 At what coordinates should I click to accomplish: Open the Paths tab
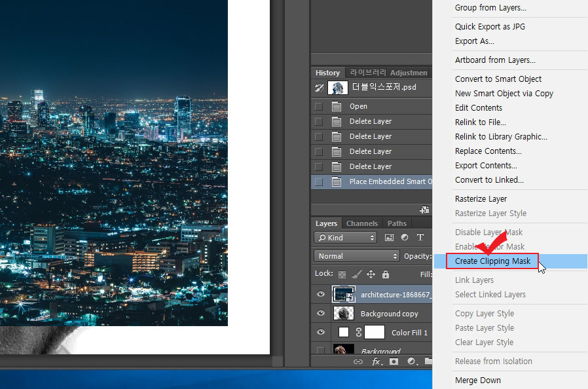397,223
